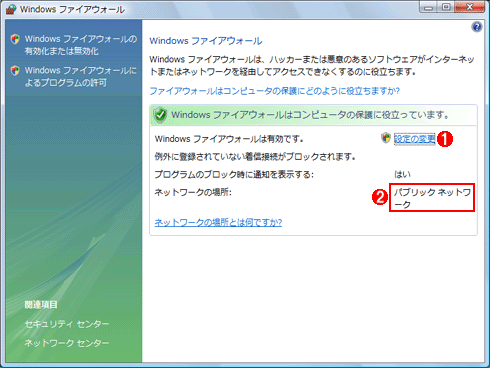The image size is (490, 368).
Task: Click Windows ファイアウォールは有効です。 text
Action: pyautogui.click(x=229, y=139)
